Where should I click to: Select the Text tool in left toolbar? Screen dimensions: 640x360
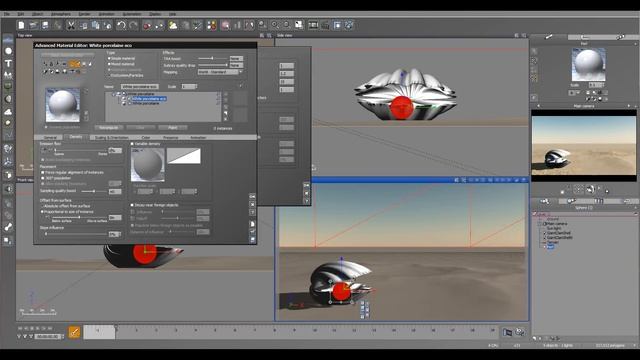pos(8,63)
